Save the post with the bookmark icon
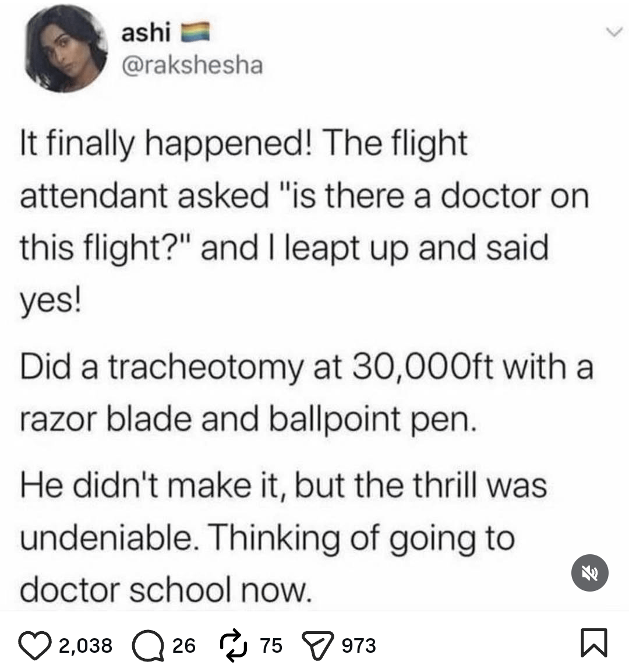This screenshot has width=629, height=672. [x=594, y=642]
